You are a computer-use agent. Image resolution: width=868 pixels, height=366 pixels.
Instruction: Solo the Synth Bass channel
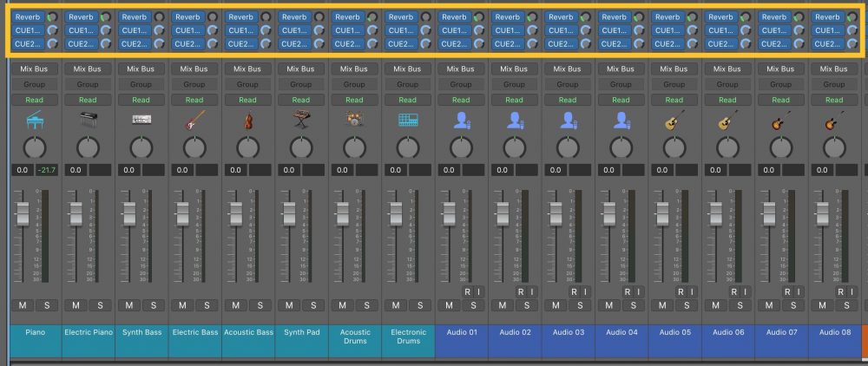click(152, 305)
